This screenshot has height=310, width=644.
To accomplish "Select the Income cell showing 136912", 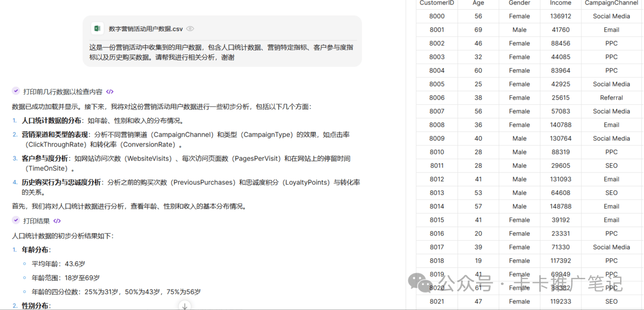I will tap(560, 16).
